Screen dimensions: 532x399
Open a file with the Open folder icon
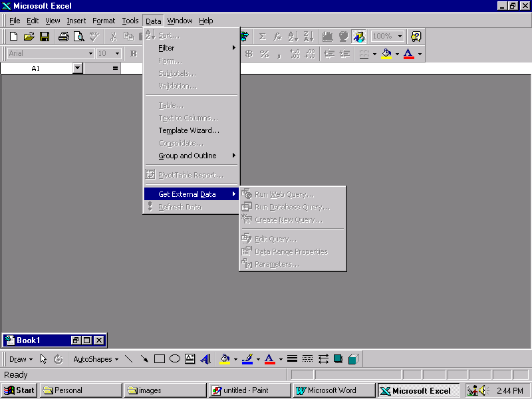pyautogui.click(x=29, y=37)
